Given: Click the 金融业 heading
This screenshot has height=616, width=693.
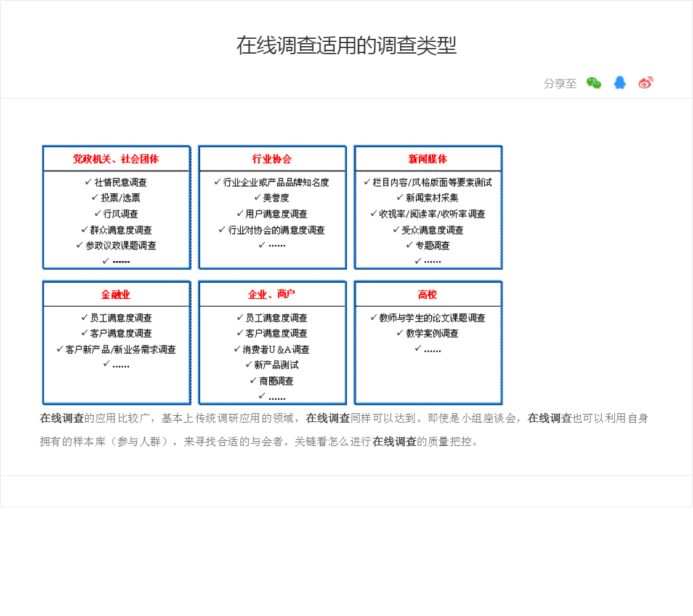Looking at the screenshot, I should [x=116, y=294].
